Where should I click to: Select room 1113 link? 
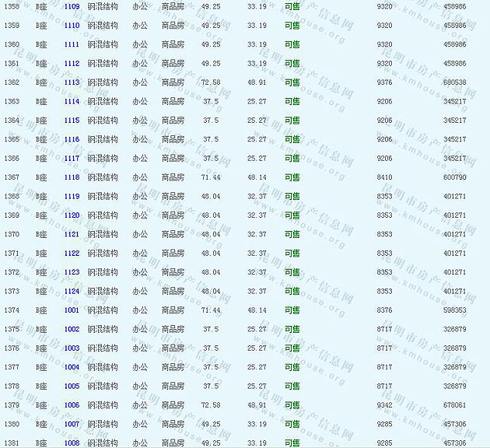point(72,82)
